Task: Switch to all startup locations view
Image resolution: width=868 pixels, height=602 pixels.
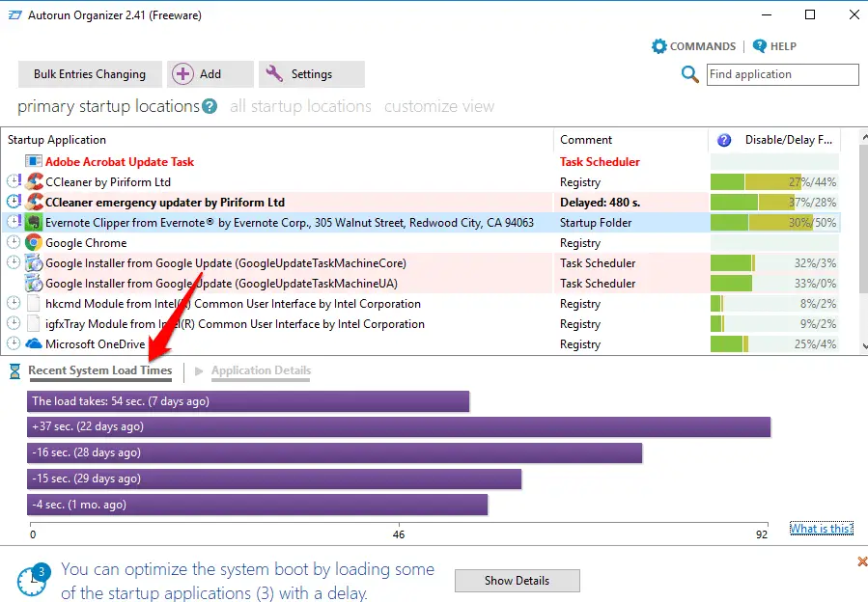Action: (300, 106)
